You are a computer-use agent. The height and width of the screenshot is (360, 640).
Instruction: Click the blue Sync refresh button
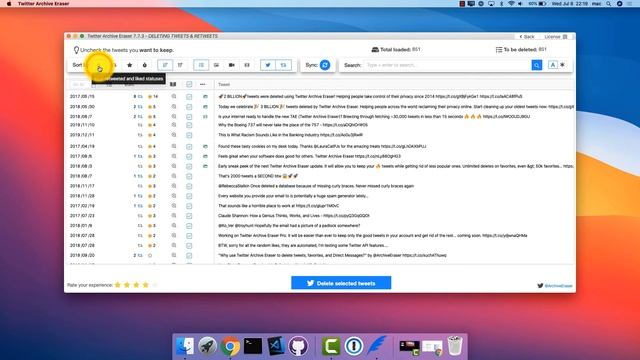tap(325, 65)
